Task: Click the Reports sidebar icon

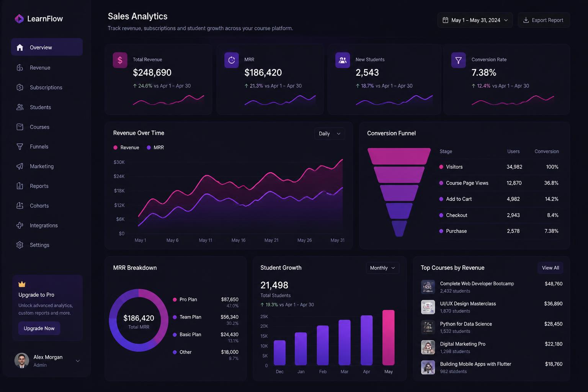Action: click(20, 186)
